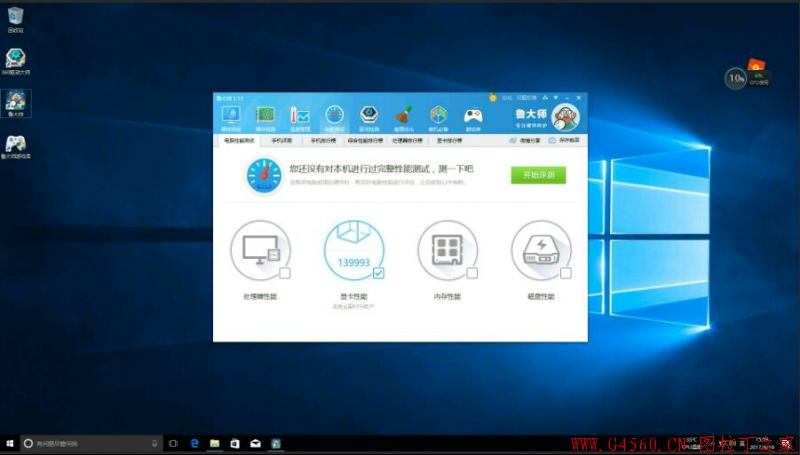Image resolution: width=800 pixels, height=455 pixels.
Task: Open the game library gamepad icon
Action: [x=473, y=118]
